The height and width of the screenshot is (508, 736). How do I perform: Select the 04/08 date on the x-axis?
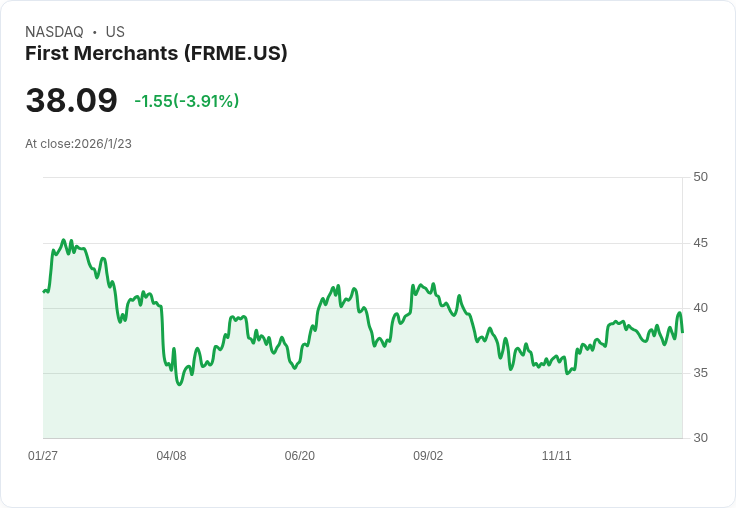(171, 456)
